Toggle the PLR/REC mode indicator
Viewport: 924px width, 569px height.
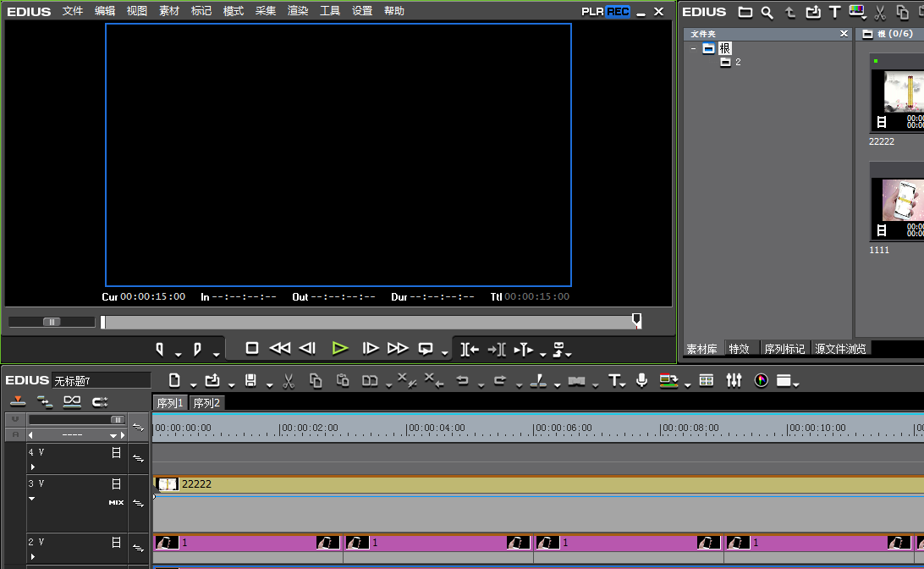(605, 12)
